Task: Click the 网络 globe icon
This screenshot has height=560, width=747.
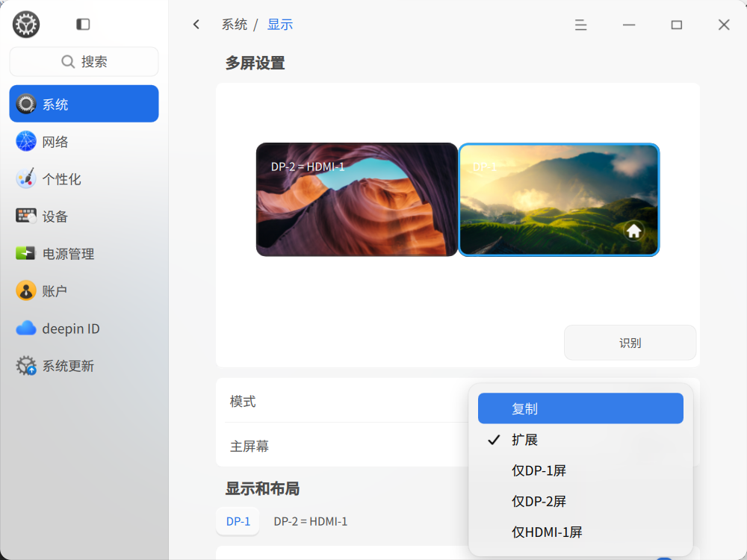Action: point(26,141)
